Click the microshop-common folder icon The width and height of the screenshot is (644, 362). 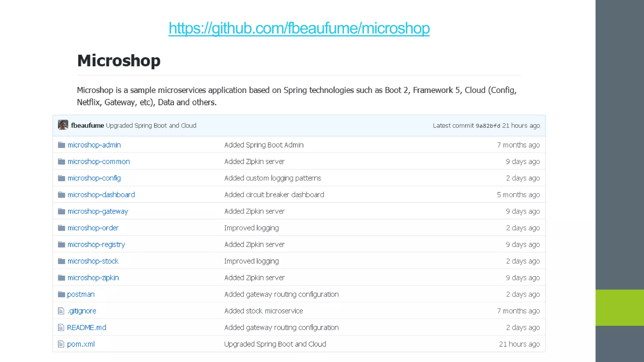coord(62,162)
